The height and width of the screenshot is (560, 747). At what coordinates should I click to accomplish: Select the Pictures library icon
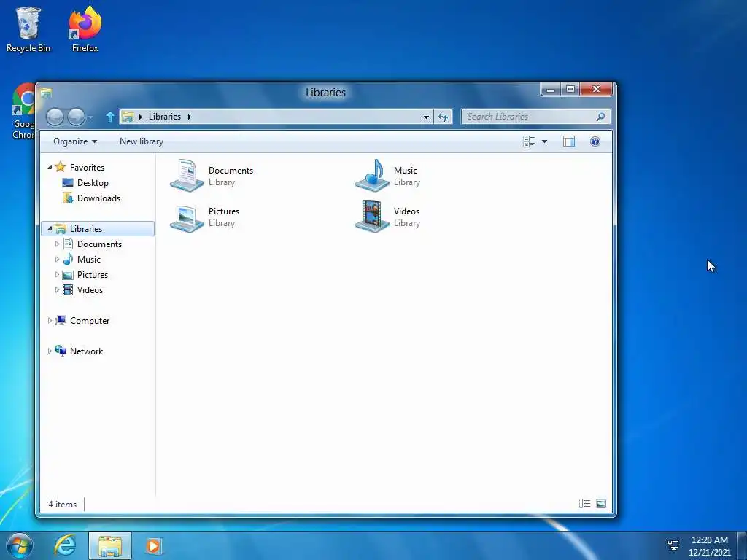[187, 217]
